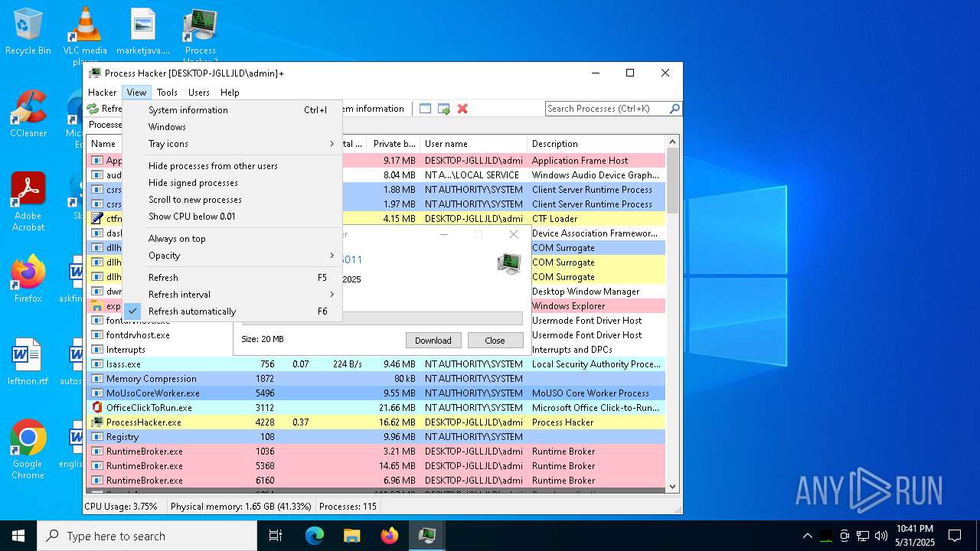This screenshot has width=980, height=551.
Task: Show hidden tray icons chevron
Action: point(807,536)
